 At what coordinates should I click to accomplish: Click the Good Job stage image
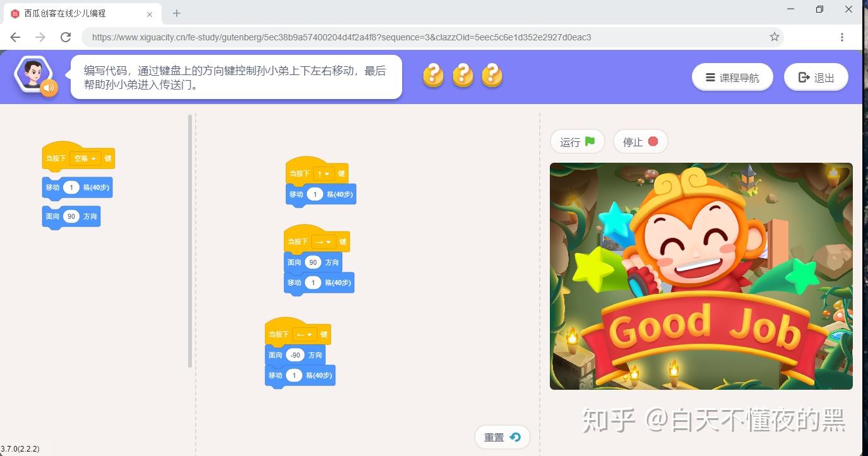point(701,276)
